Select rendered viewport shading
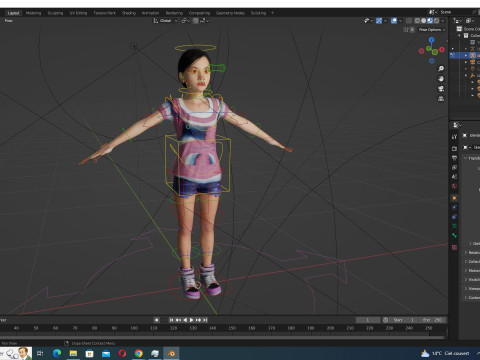Image resolution: width=480 pixels, height=360 pixels. point(436,21)
